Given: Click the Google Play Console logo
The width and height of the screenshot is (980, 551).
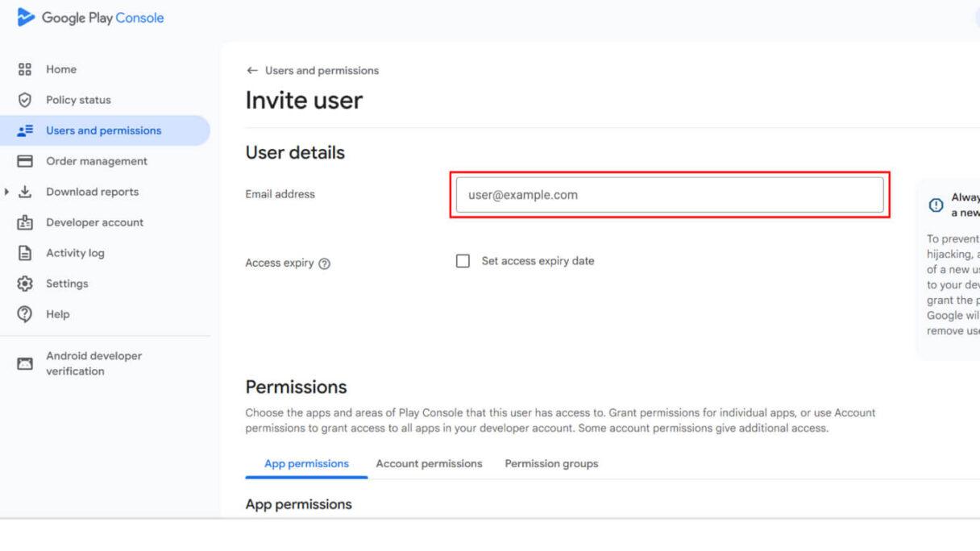Looking at the screenshot, I should click(89, 17).
